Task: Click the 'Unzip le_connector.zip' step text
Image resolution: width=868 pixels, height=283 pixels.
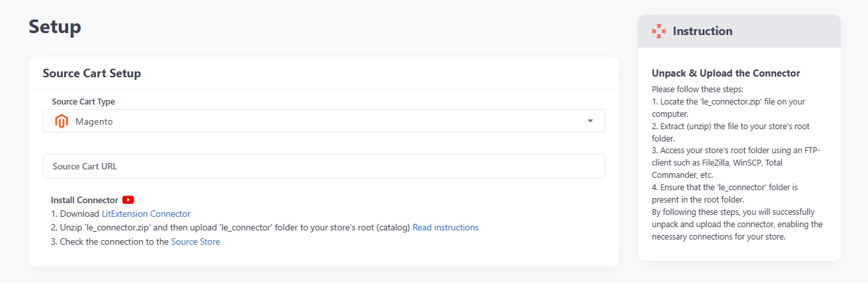Action: point(230,228)
